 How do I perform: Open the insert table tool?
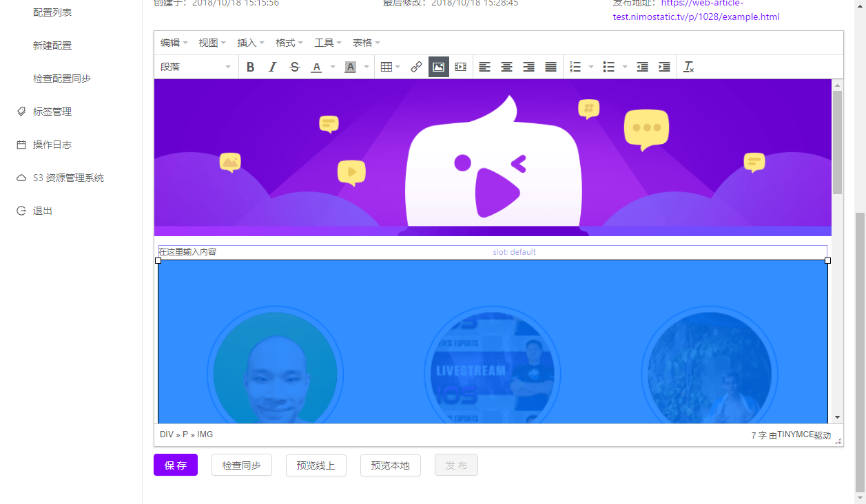point(390,67)
